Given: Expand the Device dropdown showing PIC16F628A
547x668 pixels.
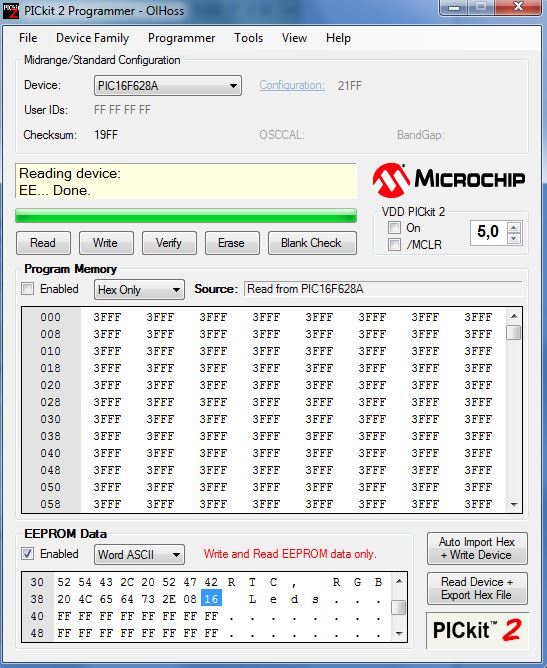Looking at the screenshot, I should 167,86.
